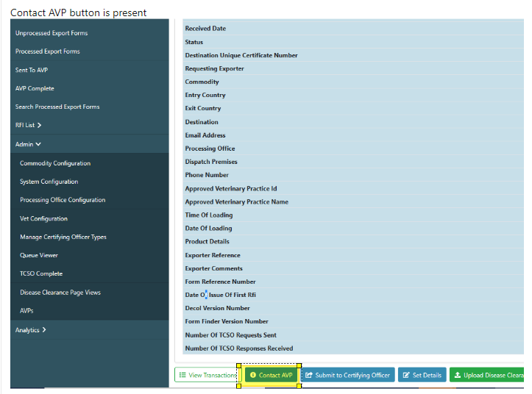This screenshot has width=532, height=394.
Task: Click the upload icon on Upload button
Action: pos(457,375)
